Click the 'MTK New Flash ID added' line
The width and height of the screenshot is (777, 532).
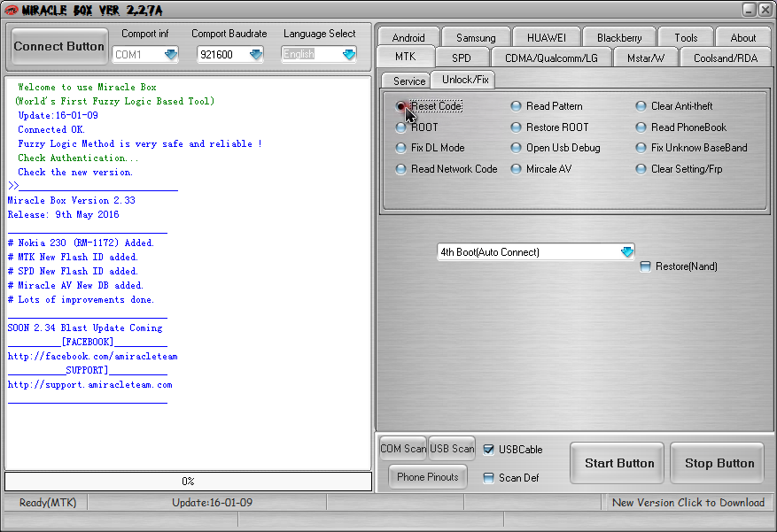[73, 258]
